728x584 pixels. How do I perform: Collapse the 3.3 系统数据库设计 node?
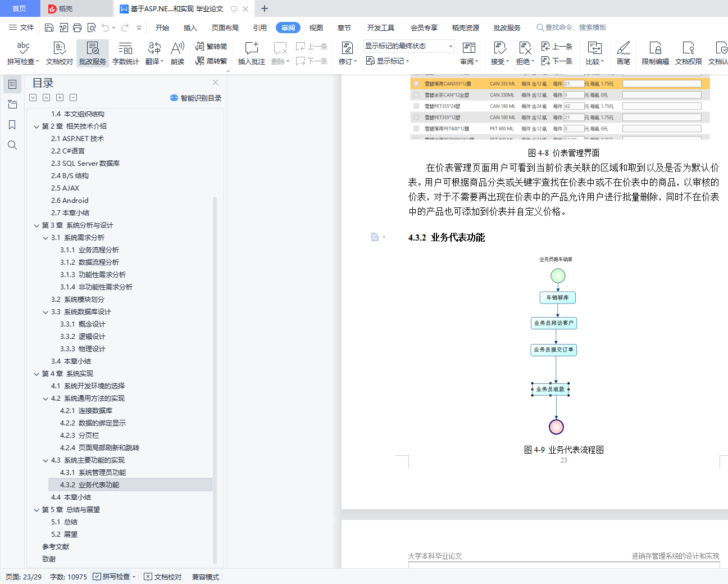click(46, 312)
